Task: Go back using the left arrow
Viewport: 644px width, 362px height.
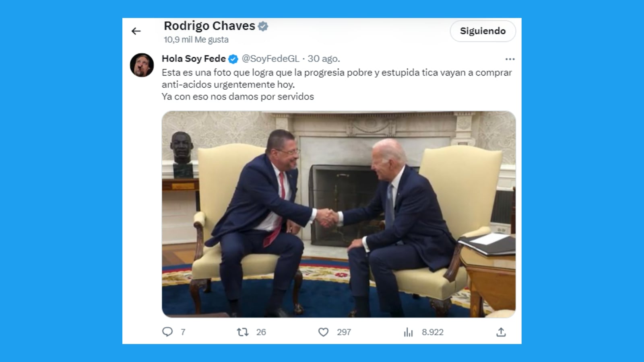Action: tap(136, 31)
